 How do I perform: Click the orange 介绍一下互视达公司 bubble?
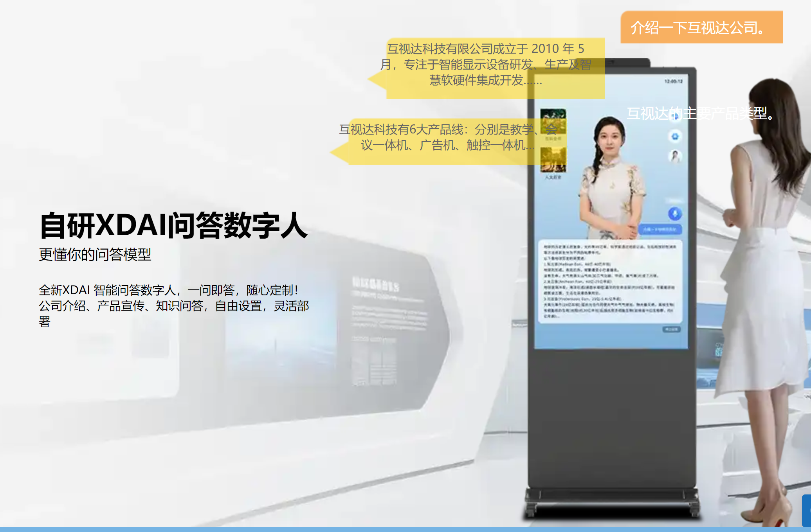(701, 27)
